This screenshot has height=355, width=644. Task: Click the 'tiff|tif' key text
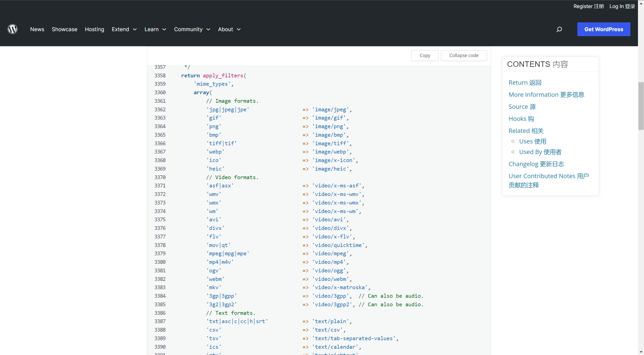point(222,143)
